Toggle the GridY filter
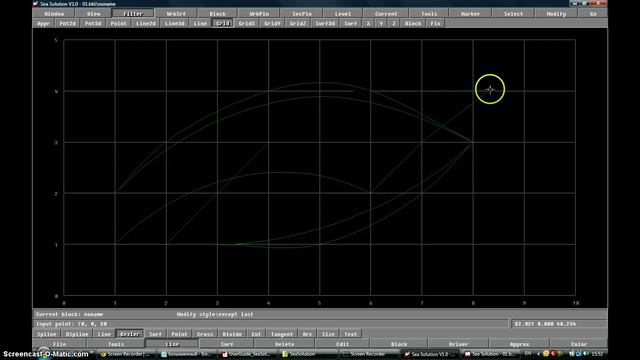The height and width of the screenshot is (360, 640). coord(272,23)
